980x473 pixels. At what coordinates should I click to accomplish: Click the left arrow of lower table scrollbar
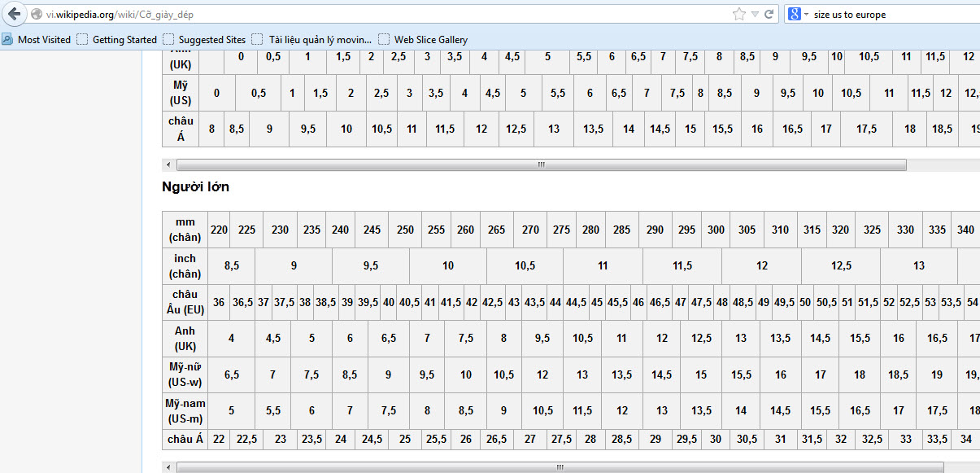point(168,467)
